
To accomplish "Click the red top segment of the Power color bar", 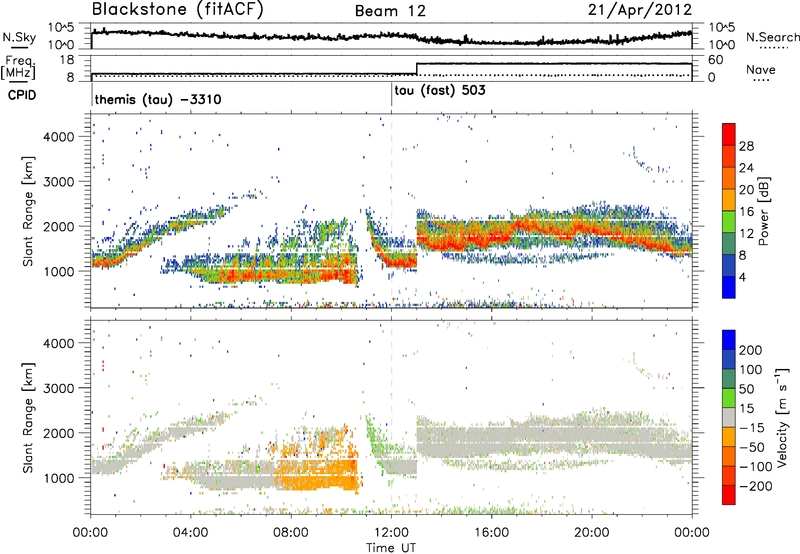I will tap(729, 135).
